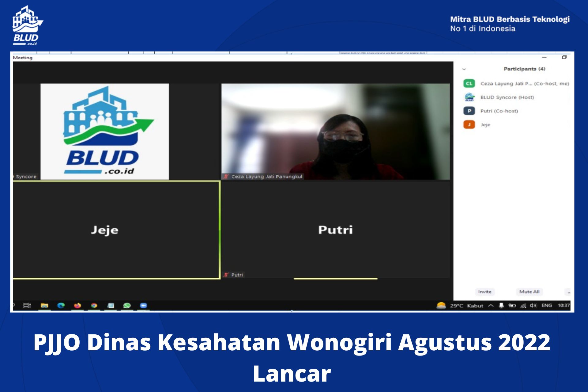Launch Firefox from the taskbar
Viewport: 588px width, 392px height.
pyautogui.click(x=77, y=305)
